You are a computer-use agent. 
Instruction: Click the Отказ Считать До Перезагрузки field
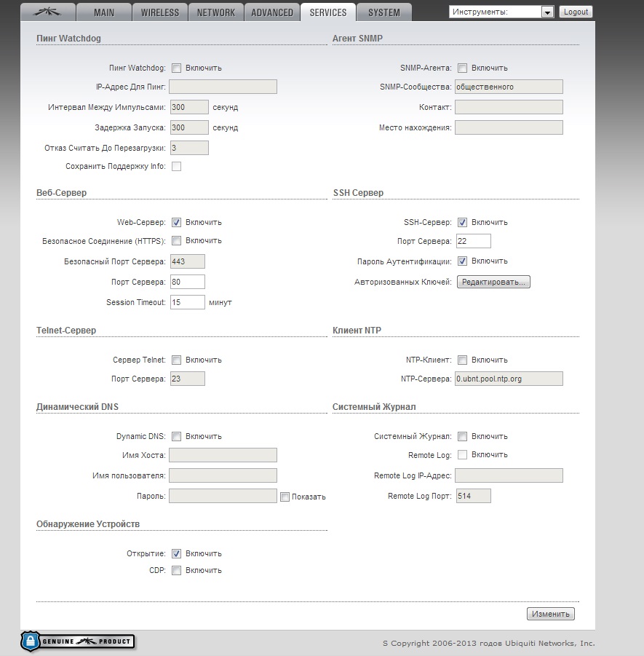(x=189, y=148)
